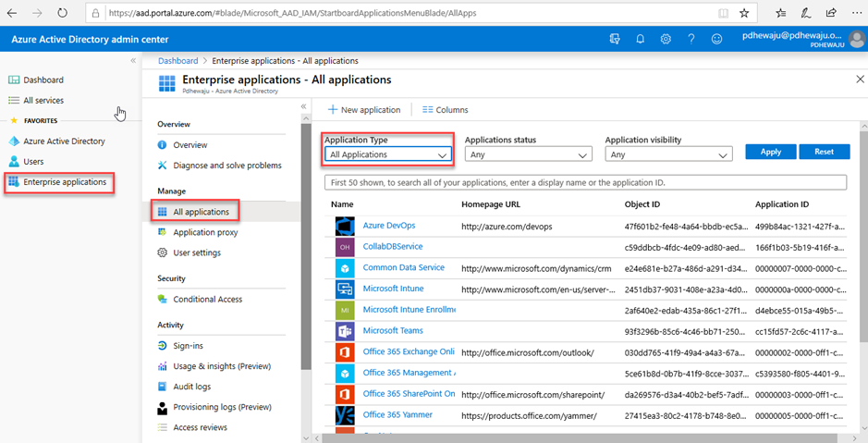868x443 pixels.
Task: Close the Enterprise applications blade
Action: tap(861, 80)
